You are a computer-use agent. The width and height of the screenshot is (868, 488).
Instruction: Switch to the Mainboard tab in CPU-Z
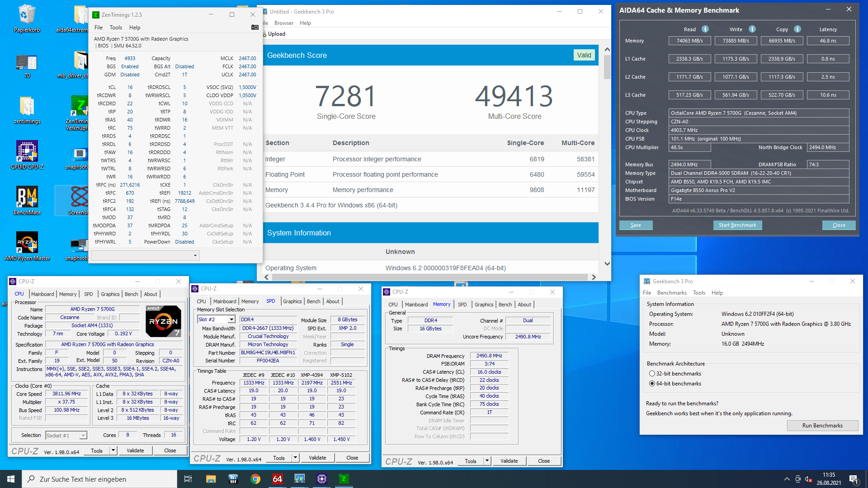(42, 294)
